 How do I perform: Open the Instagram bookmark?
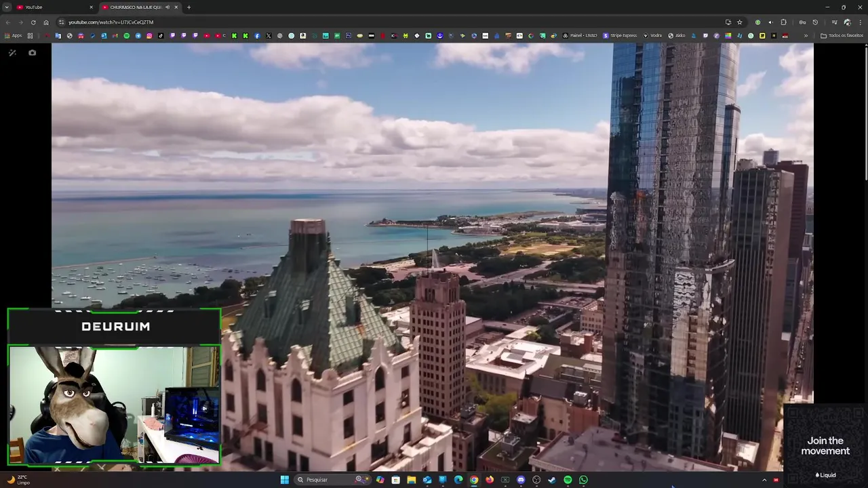coord(149,35)
